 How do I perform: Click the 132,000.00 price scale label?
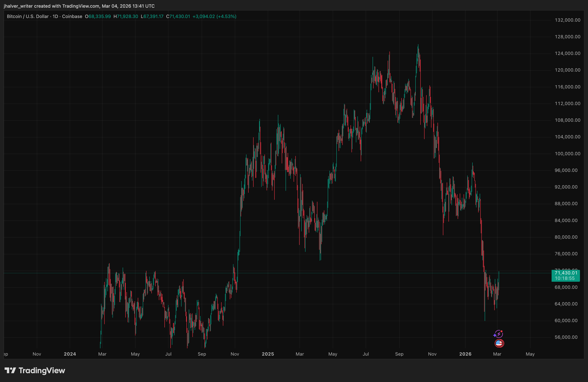coord(567,20)
